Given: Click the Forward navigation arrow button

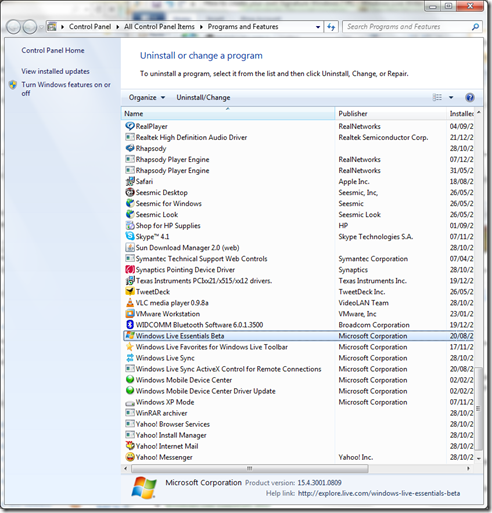Looking at the screenshot, I should click(x=30, y=27).
